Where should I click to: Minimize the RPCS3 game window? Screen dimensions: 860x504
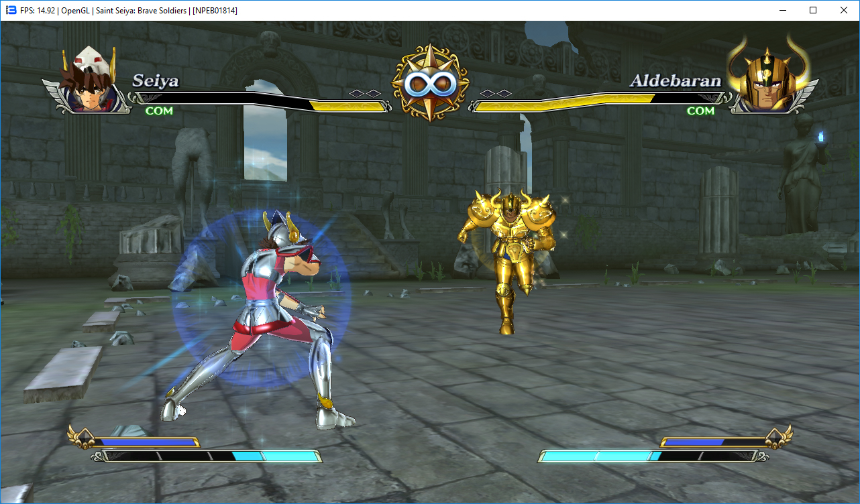(x=782, y=10)
